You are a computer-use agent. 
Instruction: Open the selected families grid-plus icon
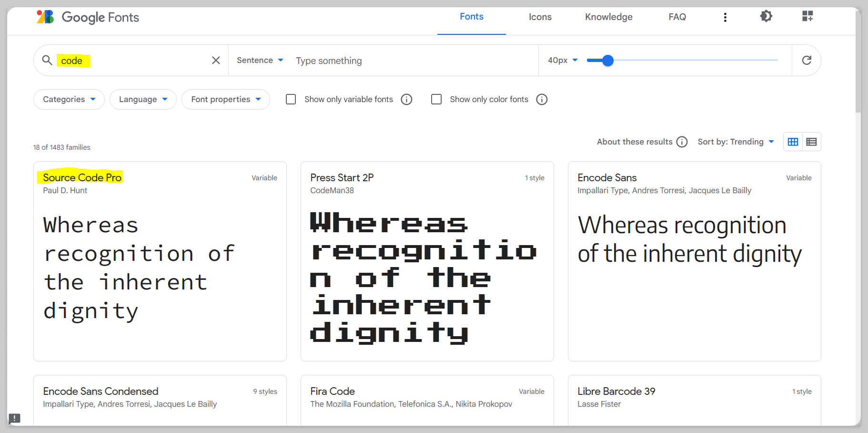[x=807, y=16]
